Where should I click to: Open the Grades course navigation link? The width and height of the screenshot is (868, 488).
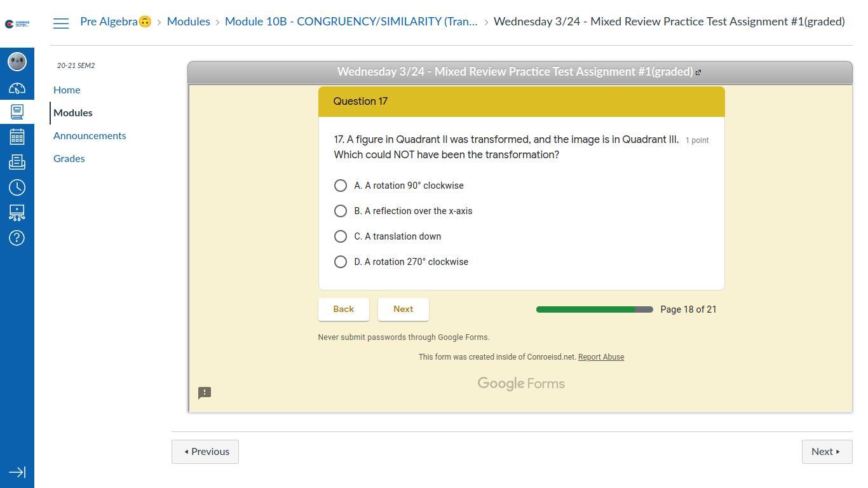tap(69, 158)
